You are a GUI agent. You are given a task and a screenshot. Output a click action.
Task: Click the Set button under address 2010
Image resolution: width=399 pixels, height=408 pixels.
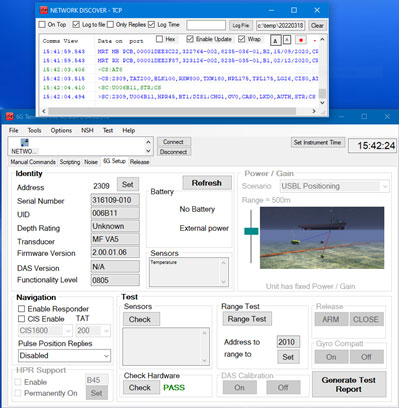[288, 357]
